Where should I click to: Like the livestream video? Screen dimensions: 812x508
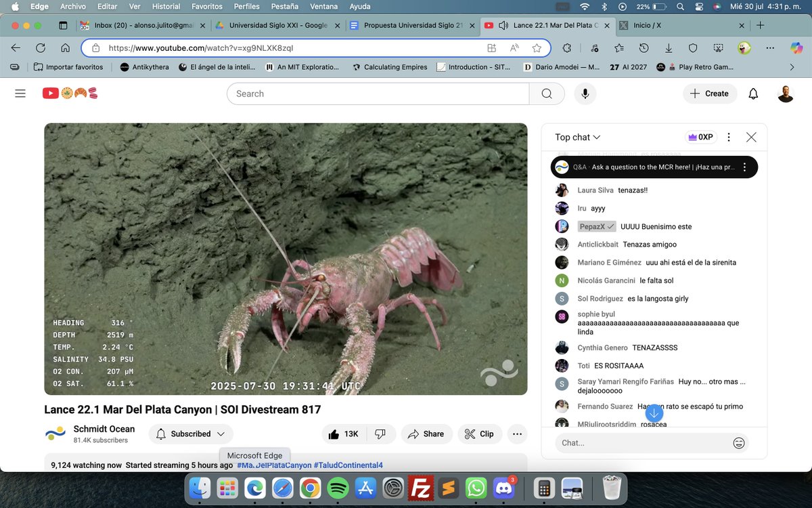point(344,434)
